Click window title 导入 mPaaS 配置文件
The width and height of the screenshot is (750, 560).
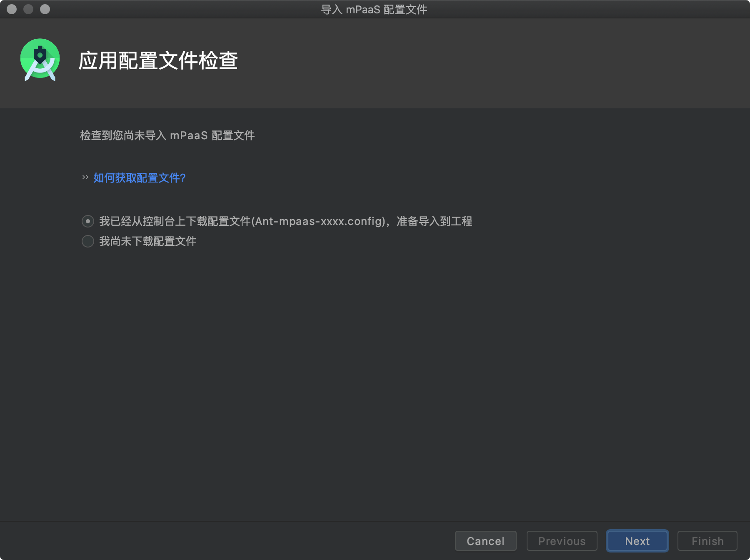(374, 9)
